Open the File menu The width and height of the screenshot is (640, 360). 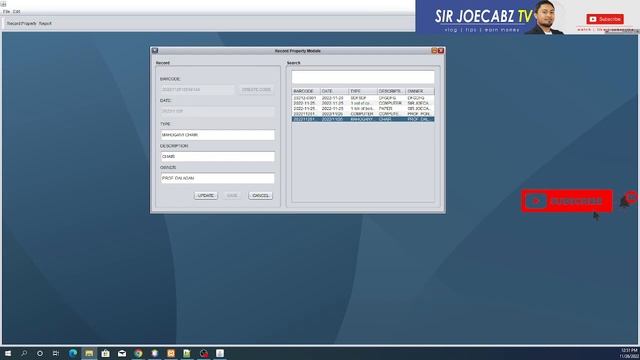pyautogui.click(x=6, y=11)
